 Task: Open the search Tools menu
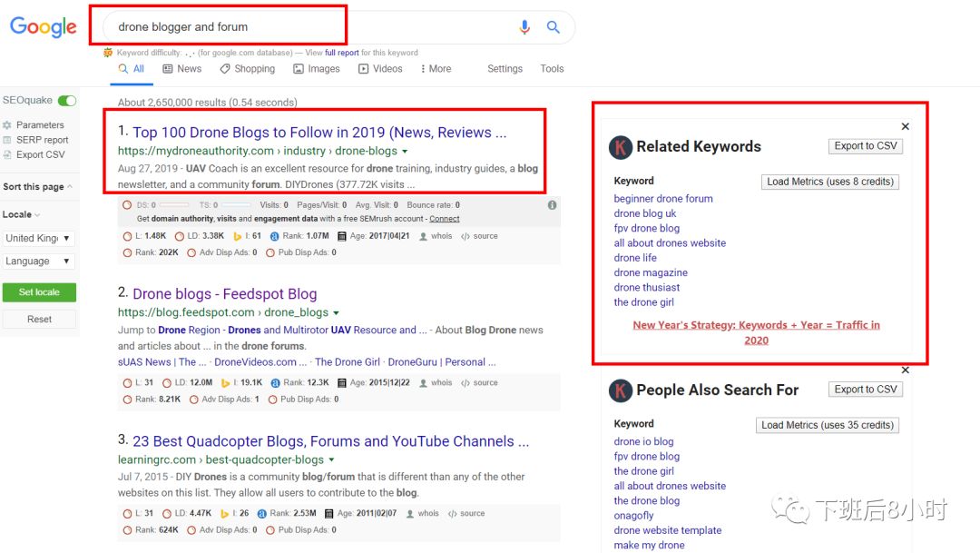click(552, 69)
